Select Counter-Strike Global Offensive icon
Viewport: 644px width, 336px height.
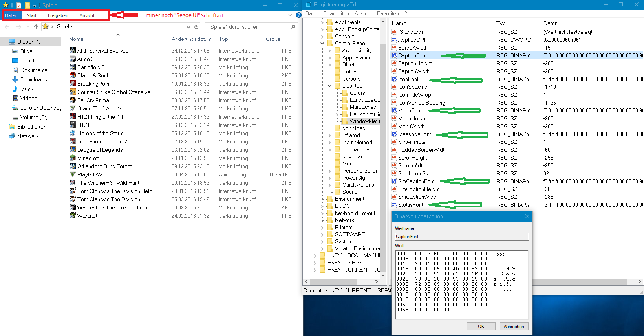[x=73, y=92]
